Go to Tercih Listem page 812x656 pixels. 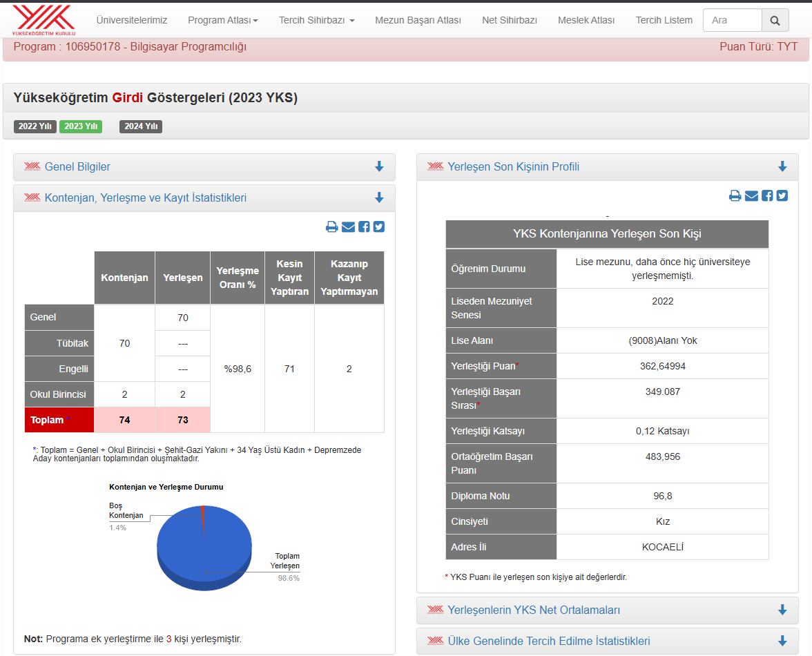tap(664, 20)
